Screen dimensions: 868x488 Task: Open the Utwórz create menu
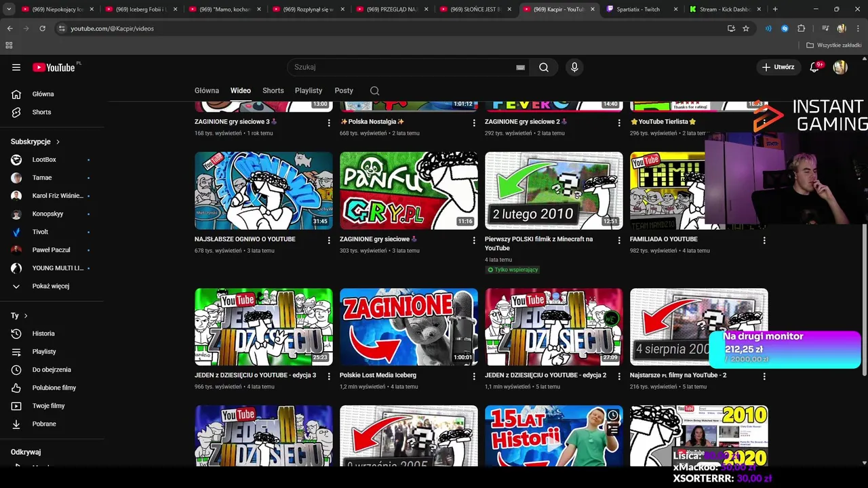[778, 67]
